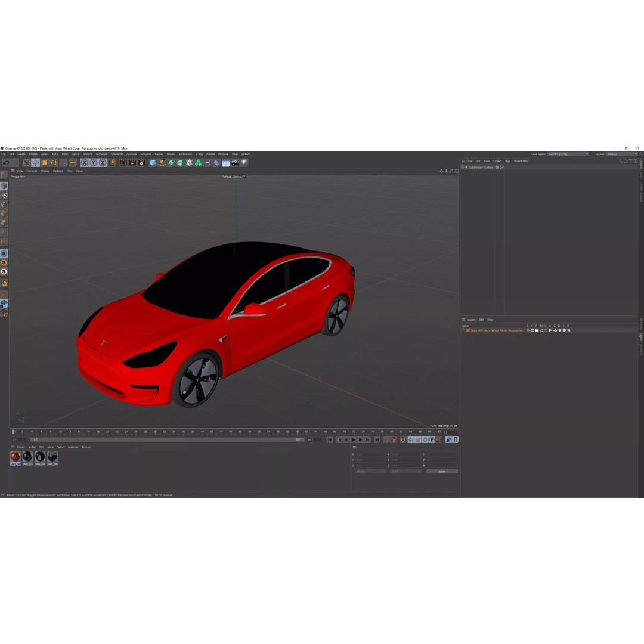Toggle Parameter keyframe recording
The width and height of the screenshot is (644, 644).
432,439
